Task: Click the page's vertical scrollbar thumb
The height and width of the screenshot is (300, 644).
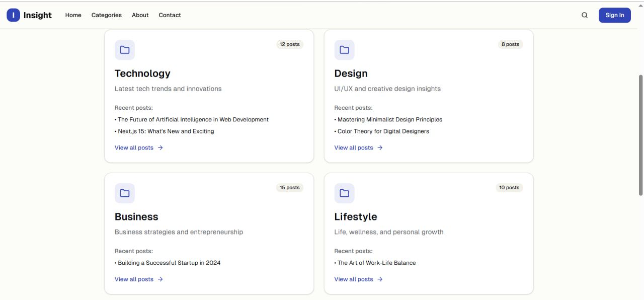Action: click(x=640, y=135)
